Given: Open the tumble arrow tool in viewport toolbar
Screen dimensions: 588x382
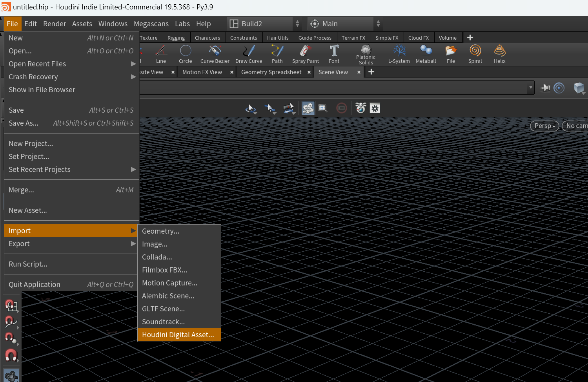Looking at the screenshot, I should pos(251,108).
